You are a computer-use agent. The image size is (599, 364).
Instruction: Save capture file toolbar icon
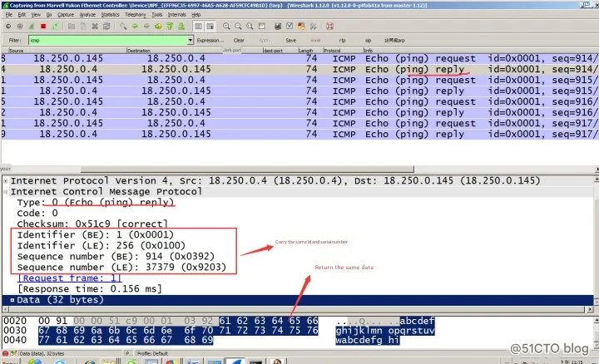pos(83,27)
